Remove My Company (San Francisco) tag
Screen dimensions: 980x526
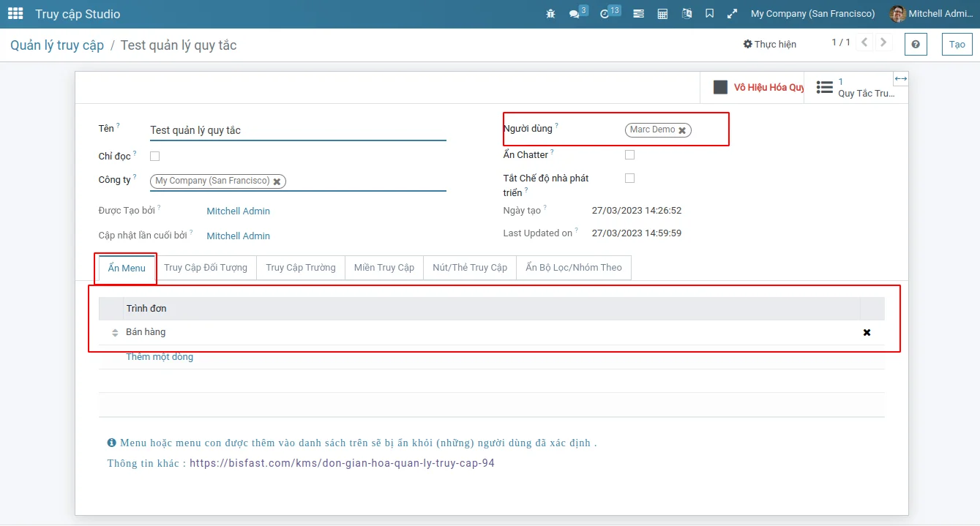tap(277, 181)
